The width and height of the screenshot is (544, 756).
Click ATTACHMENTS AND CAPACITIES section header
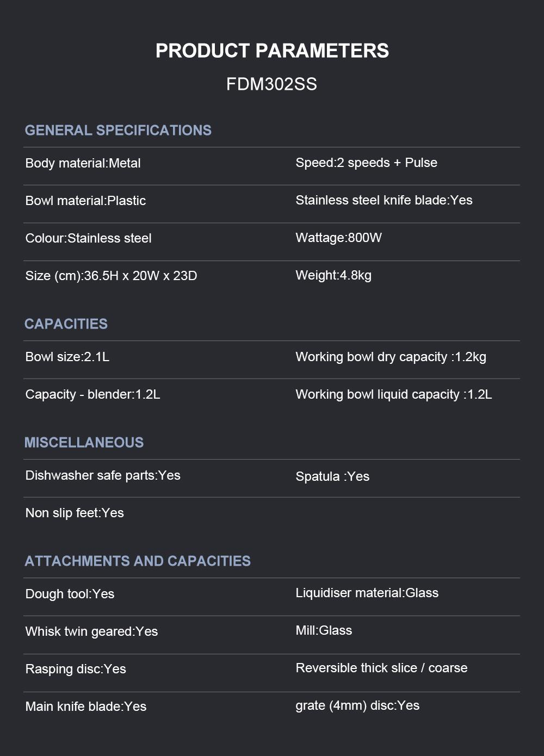138,561
